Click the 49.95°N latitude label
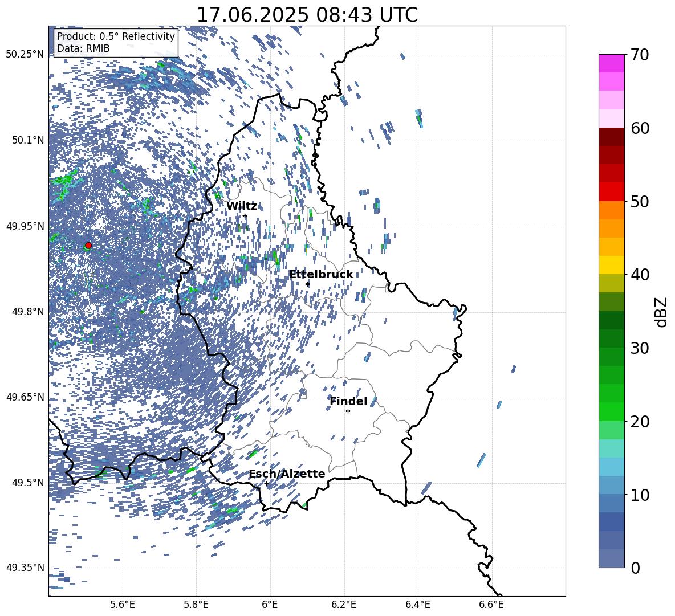This screenshot has width=675, height=616. [25, 226]
